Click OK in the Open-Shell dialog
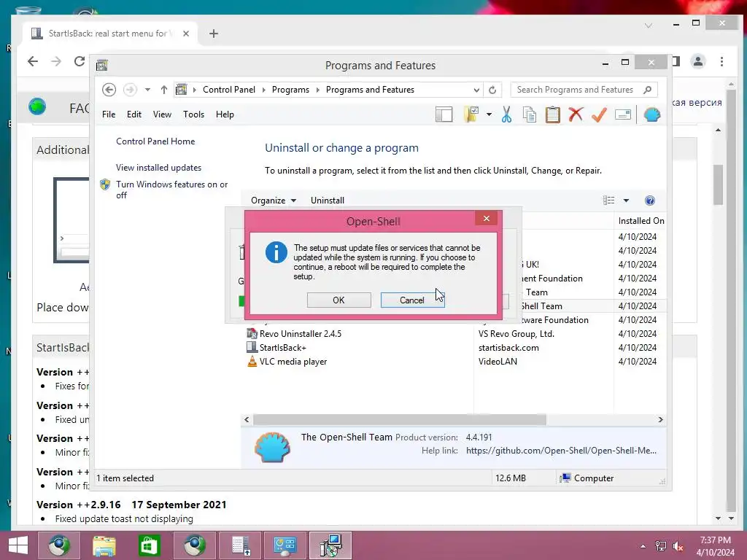The image size is (747, 560). coord(338,300)
